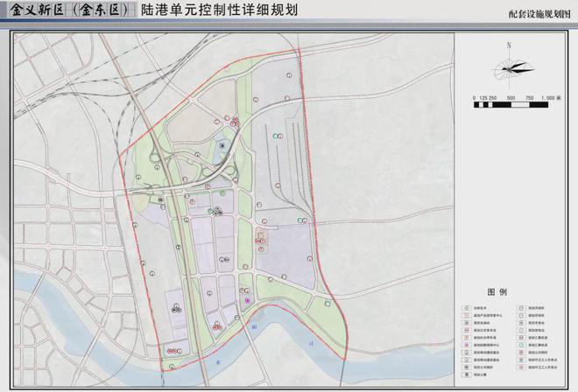The height and width of the screenshot is (392, 578).
Task: Select the topmost icon in legend's left column
Action: (467, 308)
